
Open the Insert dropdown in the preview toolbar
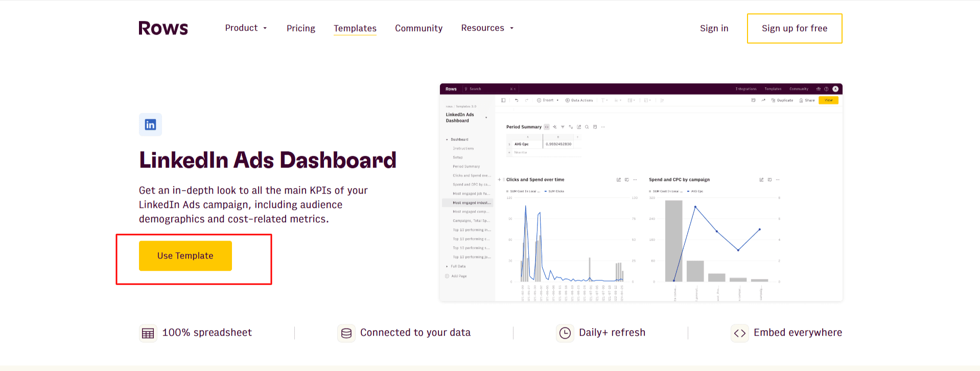[x=548, y=100]
